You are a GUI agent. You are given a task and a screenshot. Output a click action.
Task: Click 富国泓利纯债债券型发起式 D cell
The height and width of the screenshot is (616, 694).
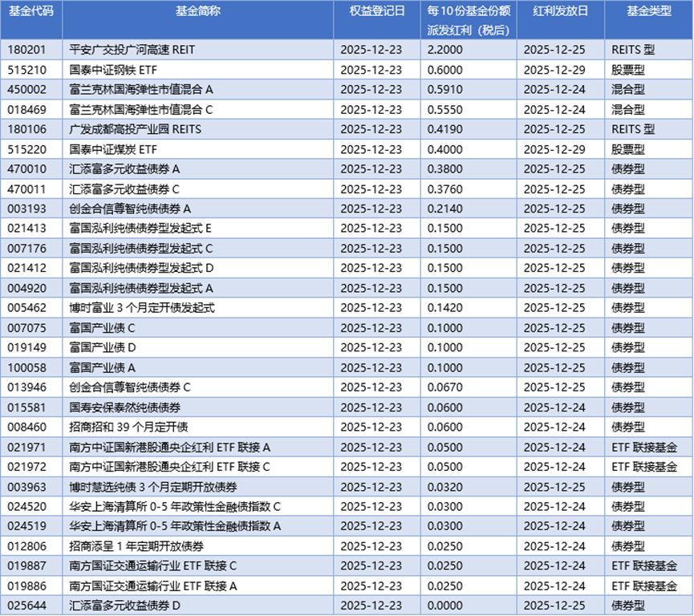pyautogui.click(x=142, y=268)
